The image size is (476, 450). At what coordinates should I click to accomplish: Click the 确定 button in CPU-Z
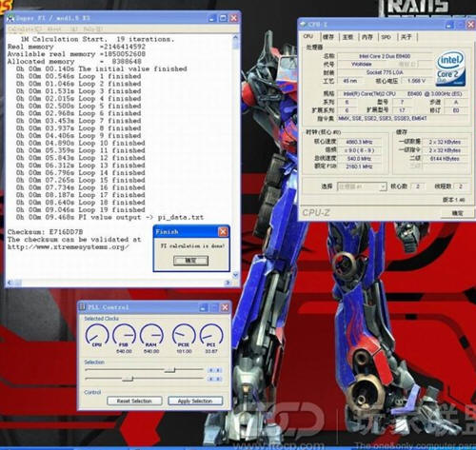[457, 213]
